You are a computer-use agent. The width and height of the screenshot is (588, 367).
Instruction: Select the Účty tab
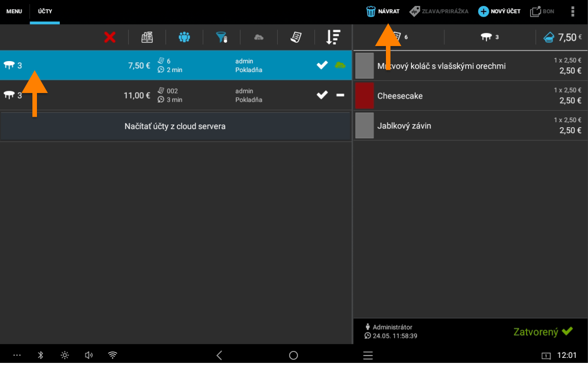point(45,11)
